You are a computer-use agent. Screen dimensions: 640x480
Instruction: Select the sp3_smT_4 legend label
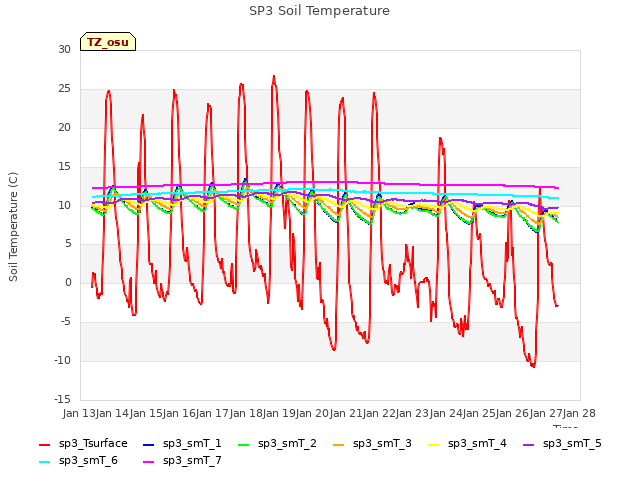point(477,444)
